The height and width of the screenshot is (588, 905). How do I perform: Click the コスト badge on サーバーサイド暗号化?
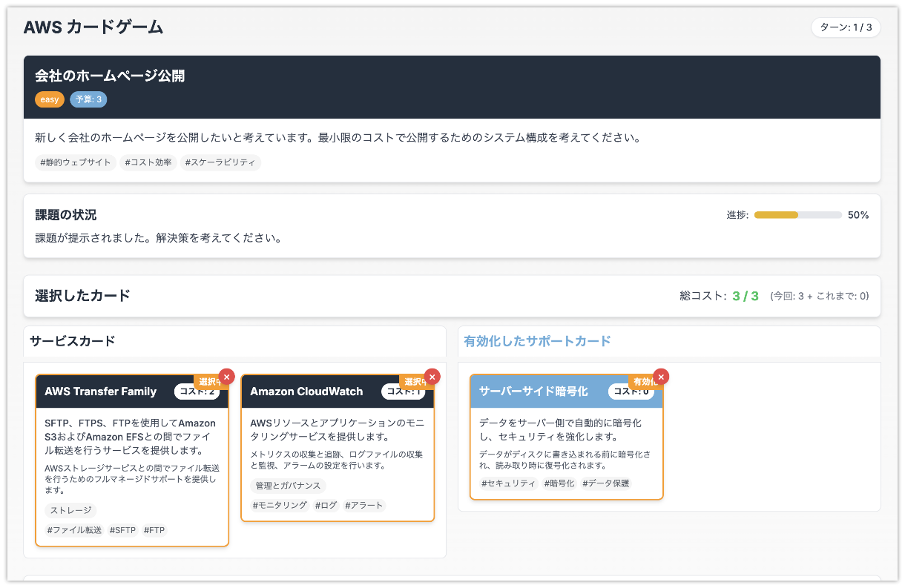pyautogui.click(x=631, y=392)
